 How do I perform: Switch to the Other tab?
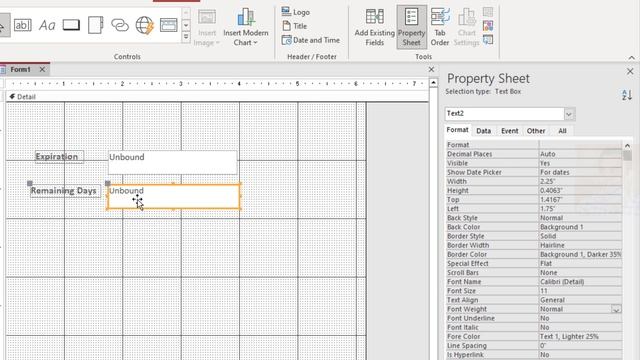point(536,131)
